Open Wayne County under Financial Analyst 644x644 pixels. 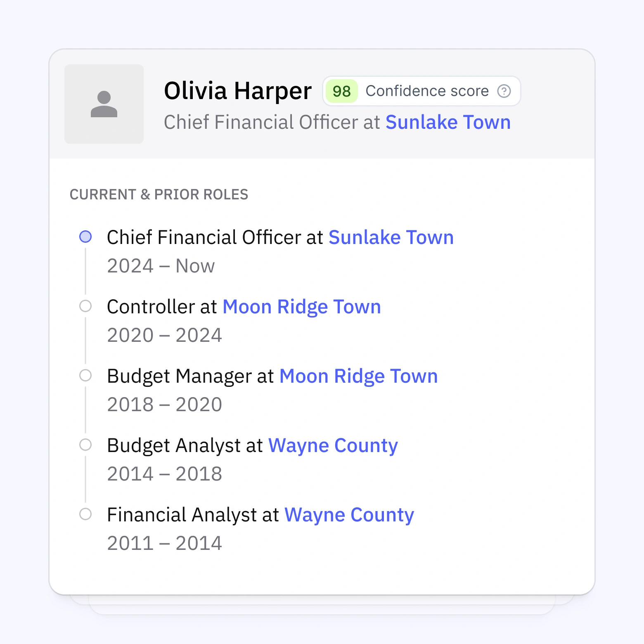pos(349,514)
